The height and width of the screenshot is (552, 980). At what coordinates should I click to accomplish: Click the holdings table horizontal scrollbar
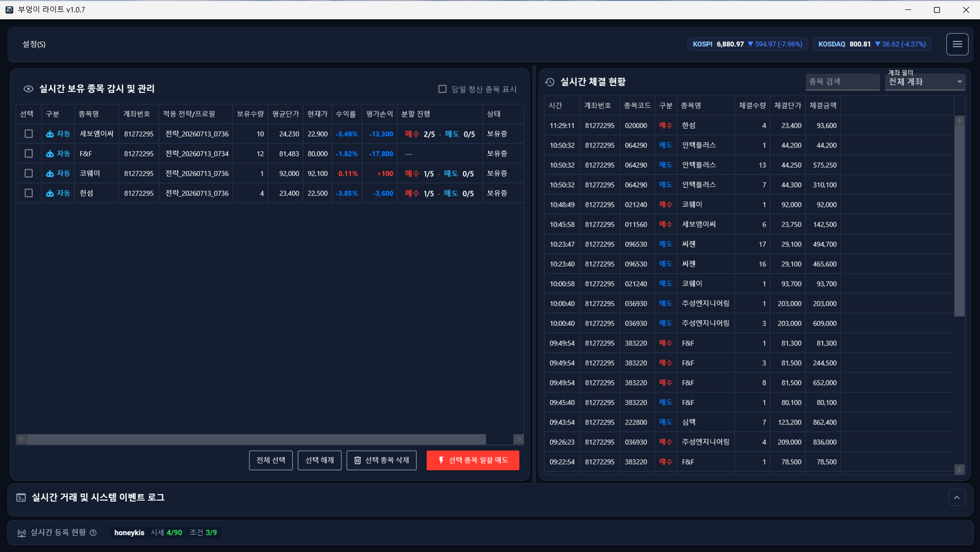256,439
